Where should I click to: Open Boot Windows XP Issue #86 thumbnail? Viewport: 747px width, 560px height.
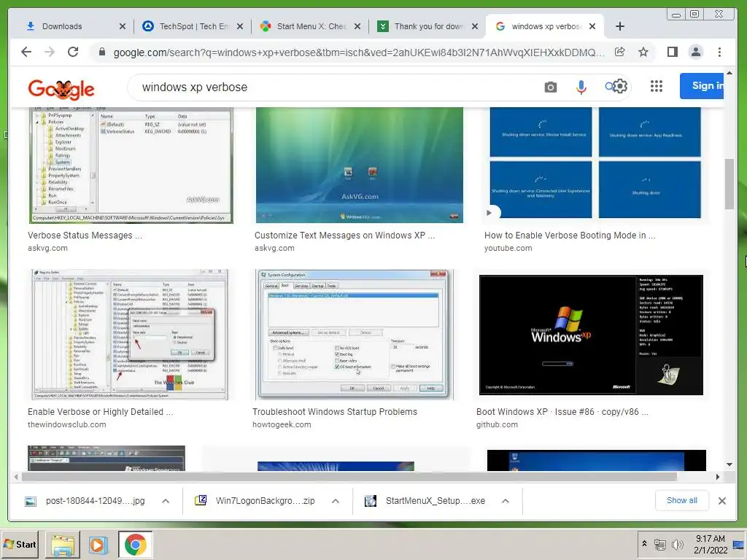coord(591,335)
